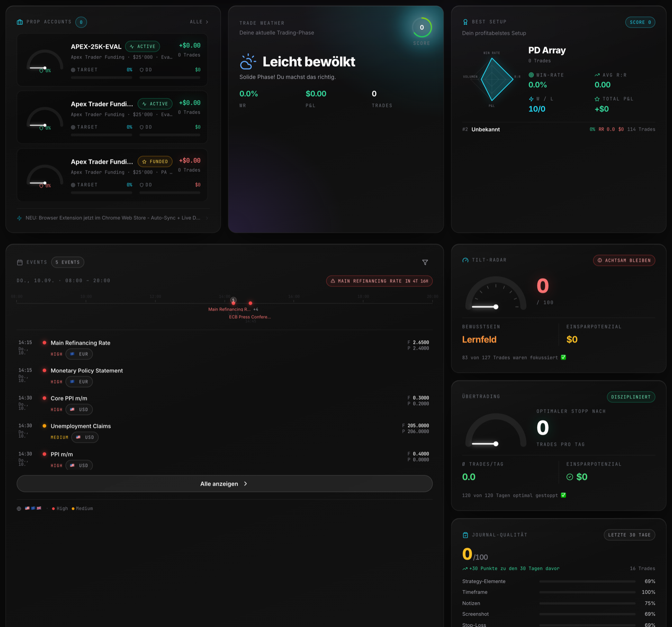Click the Timeframe progress bar
672x627 pixels.
pyautogui.click(x=587, y=592)
